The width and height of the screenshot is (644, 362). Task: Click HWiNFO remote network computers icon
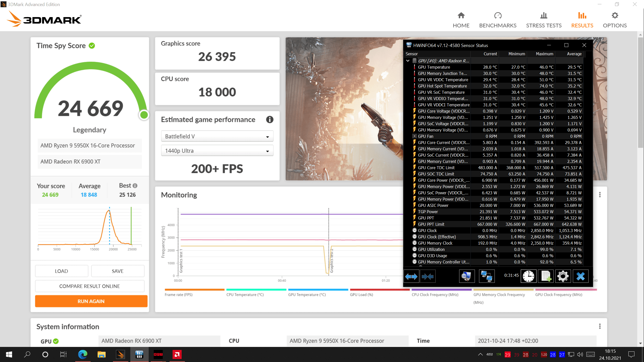coord(487,276)
